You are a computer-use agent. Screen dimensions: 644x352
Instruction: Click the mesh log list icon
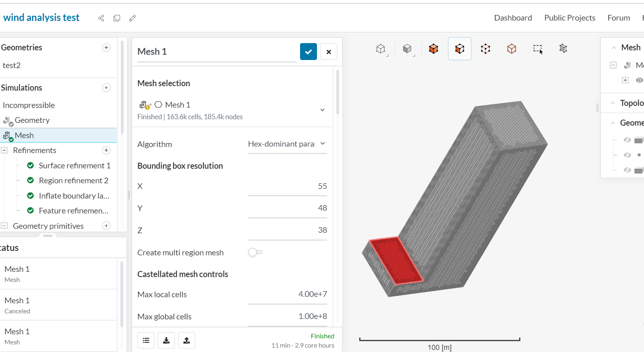[x=146, y=340]
